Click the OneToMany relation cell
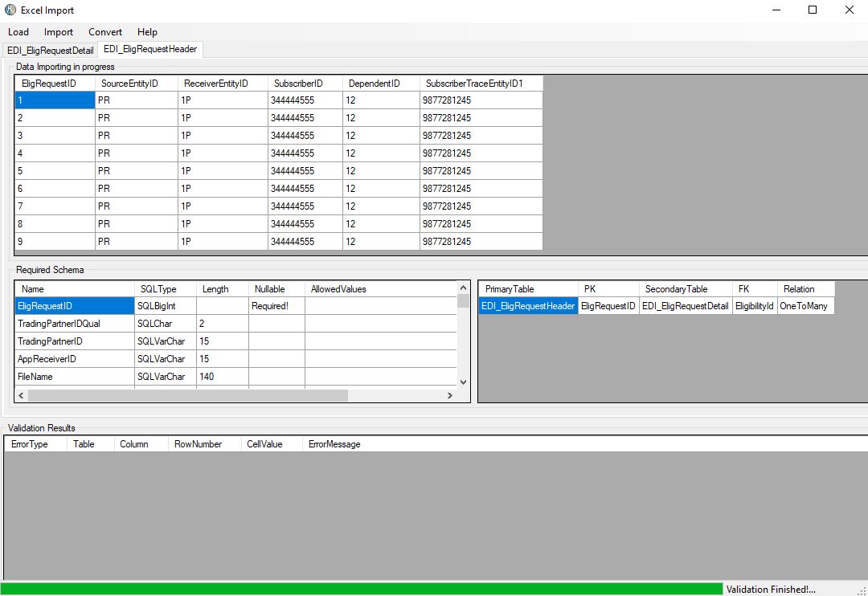This screenshot has width=868, height=596. (x=806, y=306)
